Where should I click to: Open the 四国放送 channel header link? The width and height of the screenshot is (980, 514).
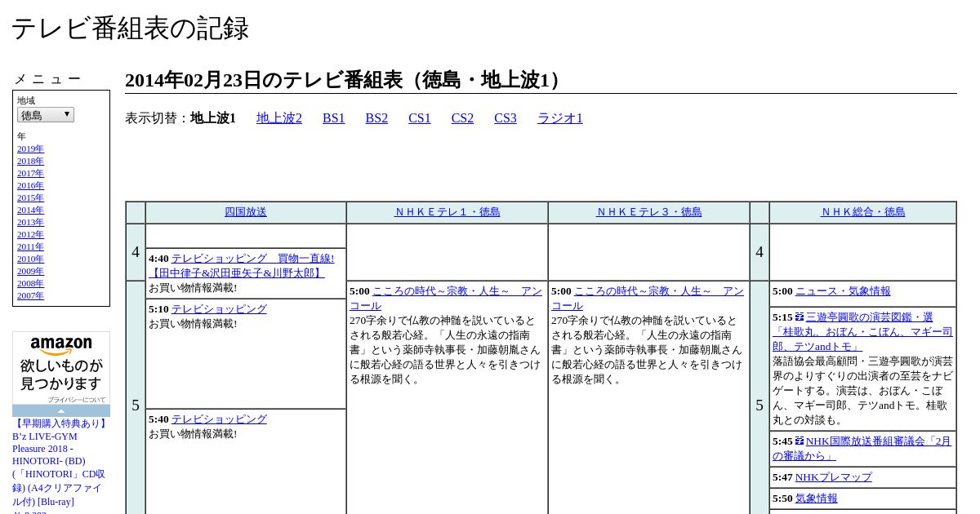pos(246,212)
